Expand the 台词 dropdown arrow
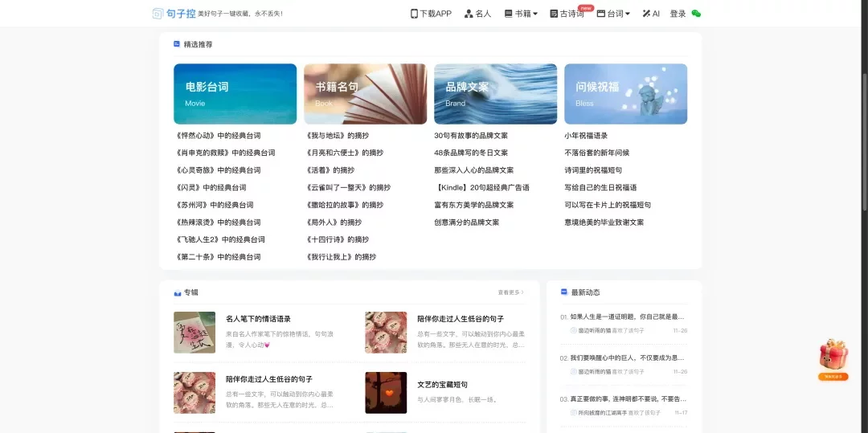The width and height of the screenshot is (868, 433). [x=628, y=14]
